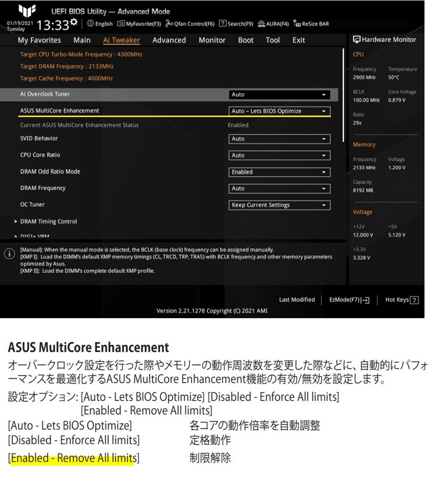
Task: Click the EzMode(F7) arrow icon
Action: point(366,300)
